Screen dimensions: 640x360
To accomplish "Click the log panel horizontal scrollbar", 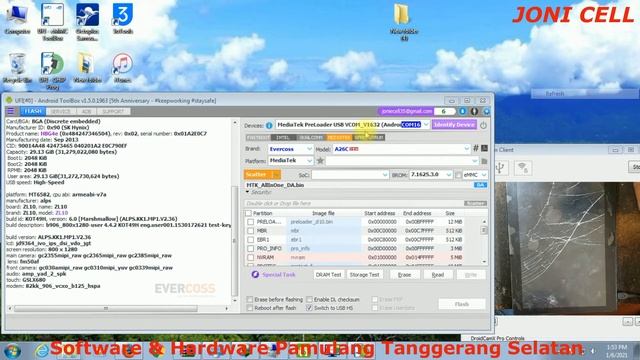I will (118, 309).
